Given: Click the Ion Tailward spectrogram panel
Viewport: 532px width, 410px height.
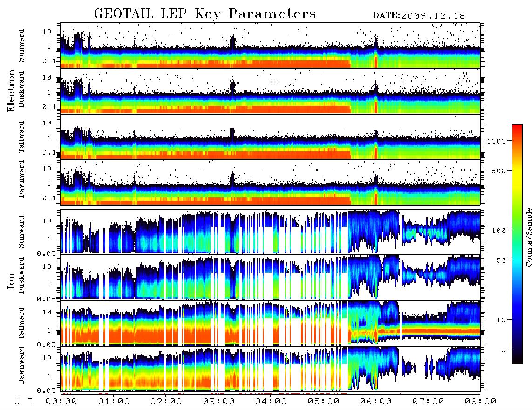Looking at the screenshot, I should point(270,323).
